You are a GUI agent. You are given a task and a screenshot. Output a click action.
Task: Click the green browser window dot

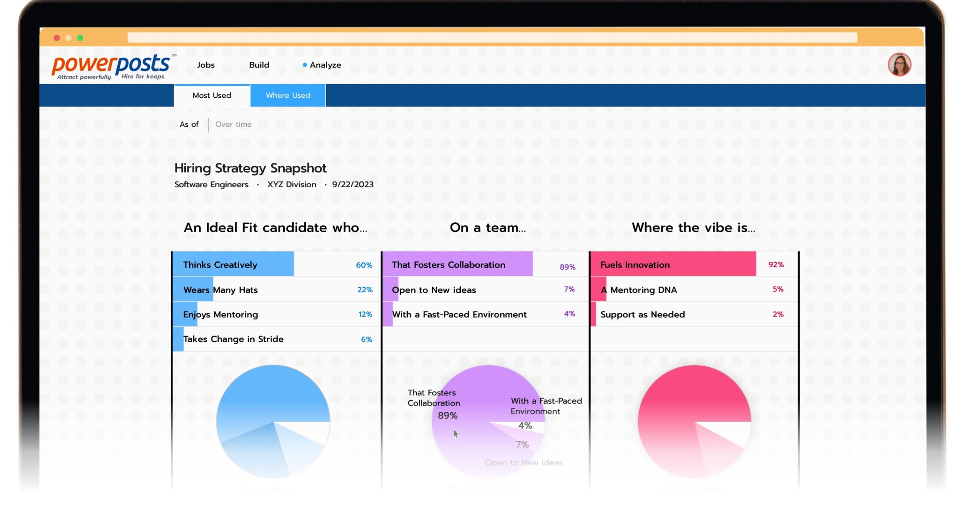80,38
